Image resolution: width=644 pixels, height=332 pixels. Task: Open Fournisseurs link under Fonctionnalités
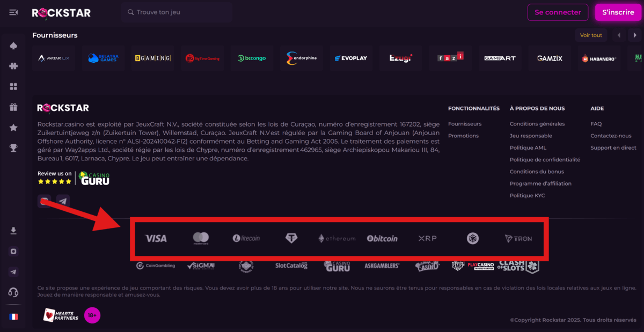[465, 124]
